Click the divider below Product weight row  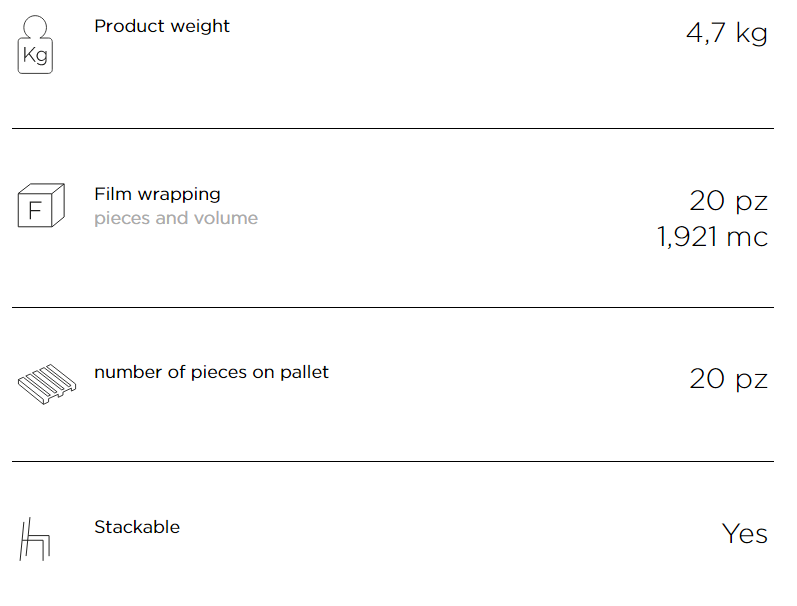[x=393, y=129]
